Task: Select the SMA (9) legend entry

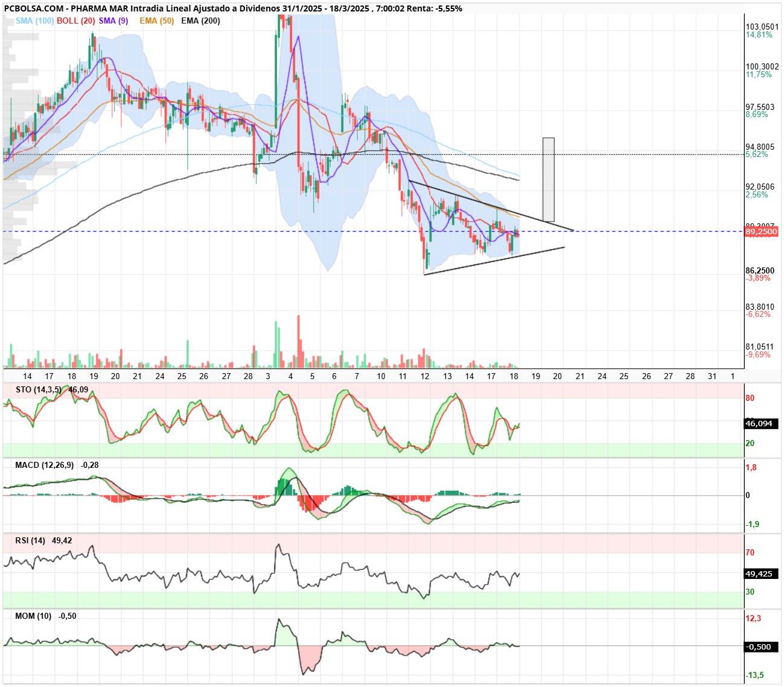Action: pos(113,21)
